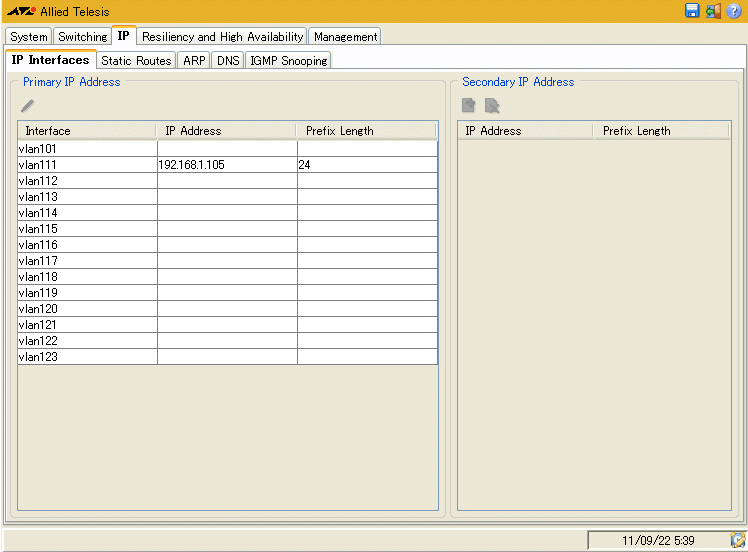This screenshot has width=748, height=552.
Task: Open the System tab
Action: [29, 37]
